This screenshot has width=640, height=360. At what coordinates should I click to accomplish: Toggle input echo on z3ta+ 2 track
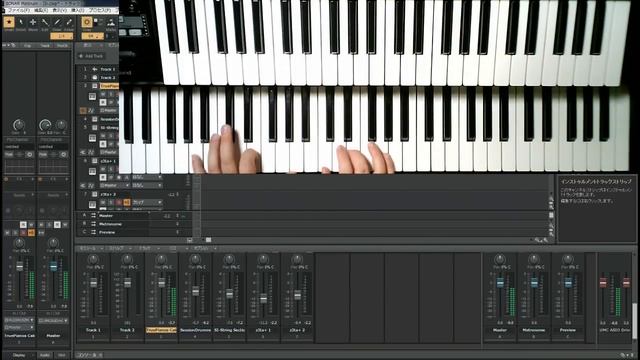pyautogui.click(x=127, y=202)
